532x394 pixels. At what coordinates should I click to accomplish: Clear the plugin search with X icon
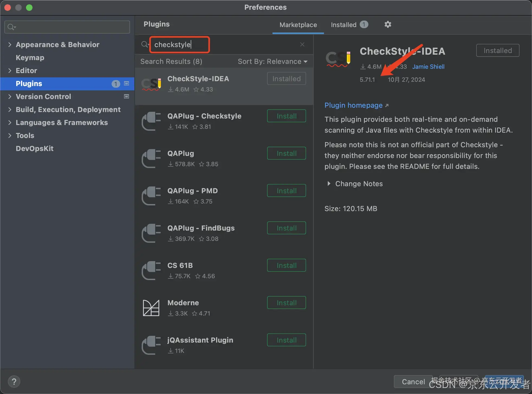tap(302, 44)
